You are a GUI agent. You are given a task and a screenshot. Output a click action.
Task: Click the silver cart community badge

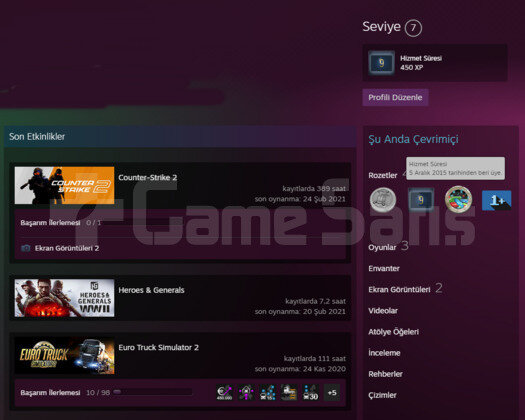coord(383,200)
